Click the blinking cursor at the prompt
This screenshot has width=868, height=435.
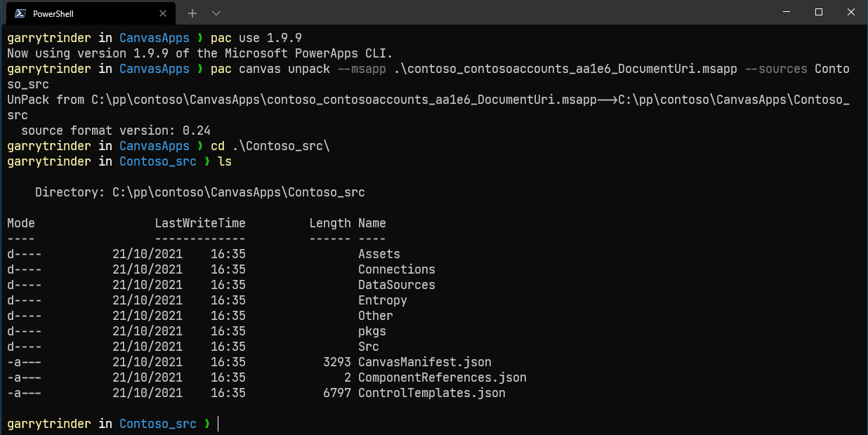click(217, 423)
